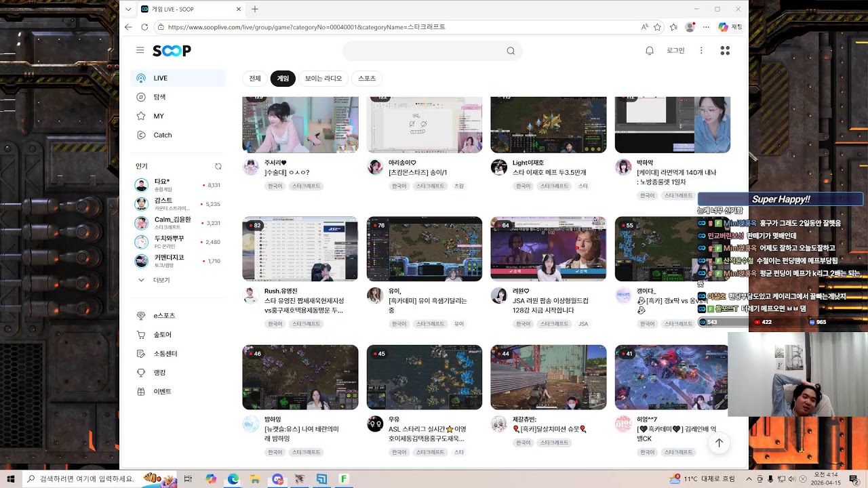The width and height of the screenshot is (868, 488).
Task: Open 랭킹 in the sidebar
Action: (x=178, y=373)
